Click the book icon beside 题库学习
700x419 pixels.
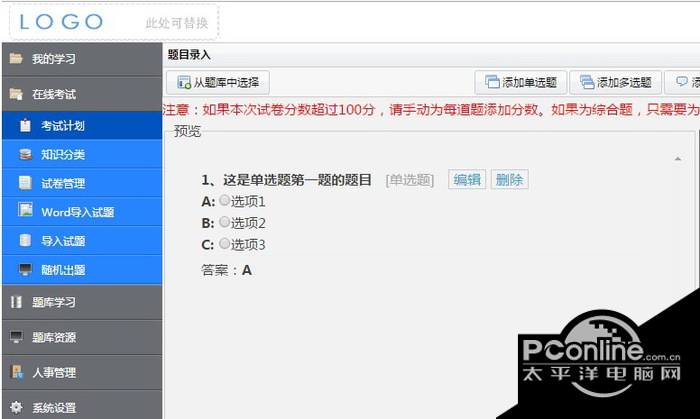16,302
